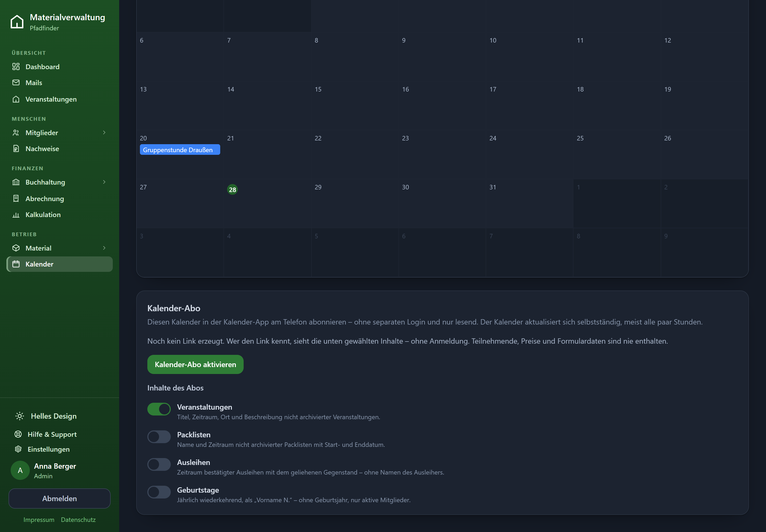
Task: Select the Kalender sidebar item
Action: 60,264
